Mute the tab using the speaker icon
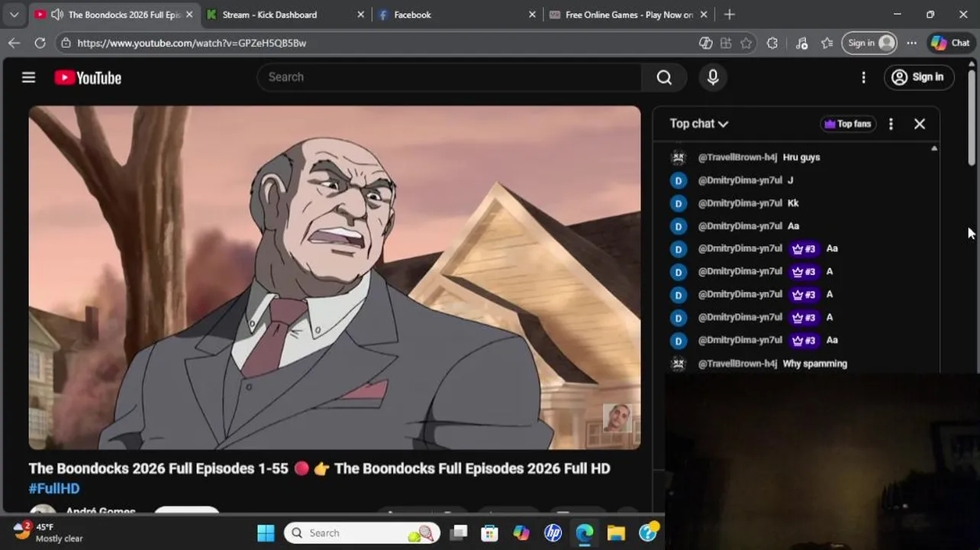This screenshot has height=550, width=980. pos(56,15)
